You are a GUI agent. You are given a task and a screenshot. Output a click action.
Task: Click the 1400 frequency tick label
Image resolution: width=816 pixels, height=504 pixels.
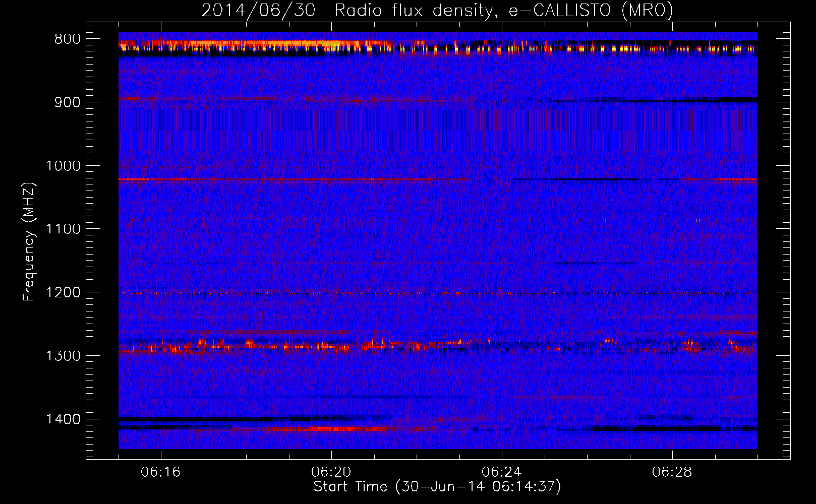pyautogui.click(x=63, y=419)
